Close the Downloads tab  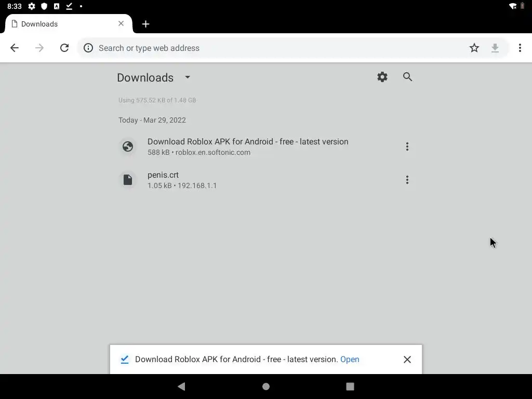click(121, 23)
